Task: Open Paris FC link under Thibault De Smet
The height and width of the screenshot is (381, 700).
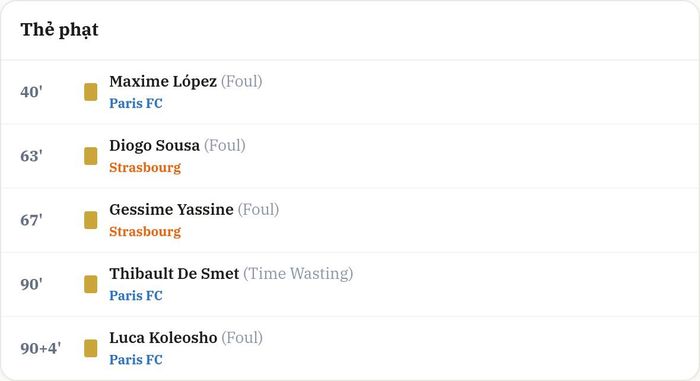Action: 136,296
